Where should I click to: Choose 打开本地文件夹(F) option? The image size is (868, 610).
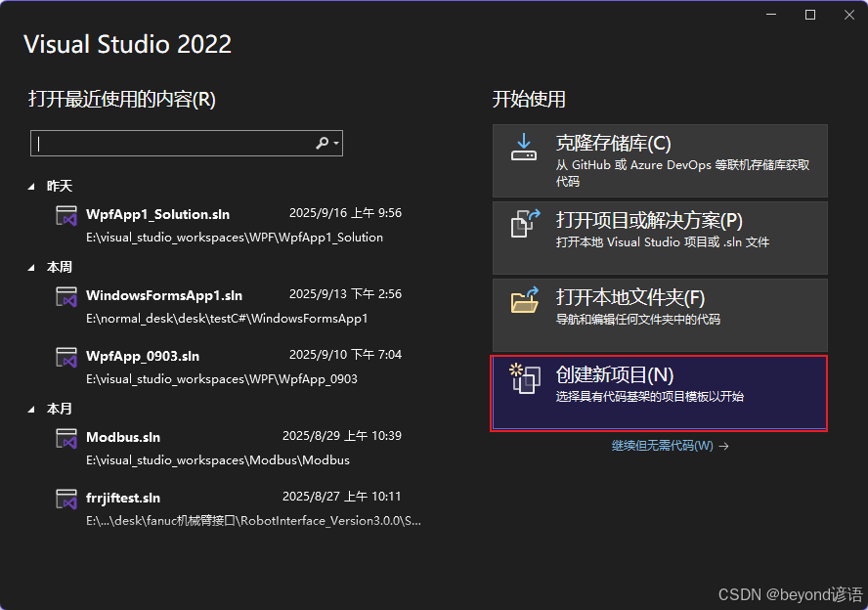click(x=660, y=315)
